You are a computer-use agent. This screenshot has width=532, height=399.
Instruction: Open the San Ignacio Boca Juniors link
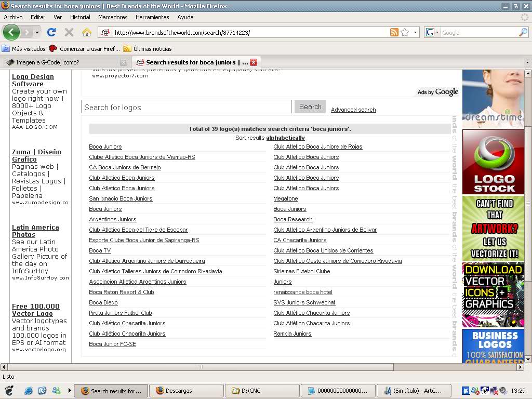tap(121, 198)
